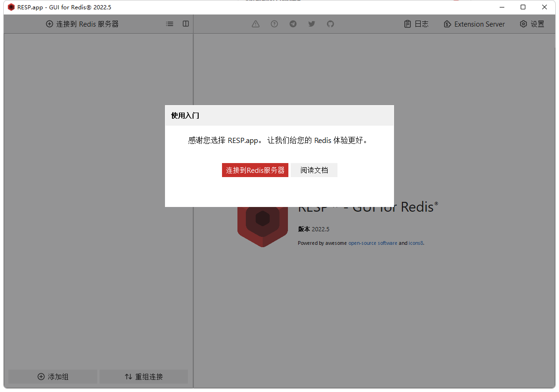Open the icons8 link
Screen dimensions: 559x392
point(416,243)
